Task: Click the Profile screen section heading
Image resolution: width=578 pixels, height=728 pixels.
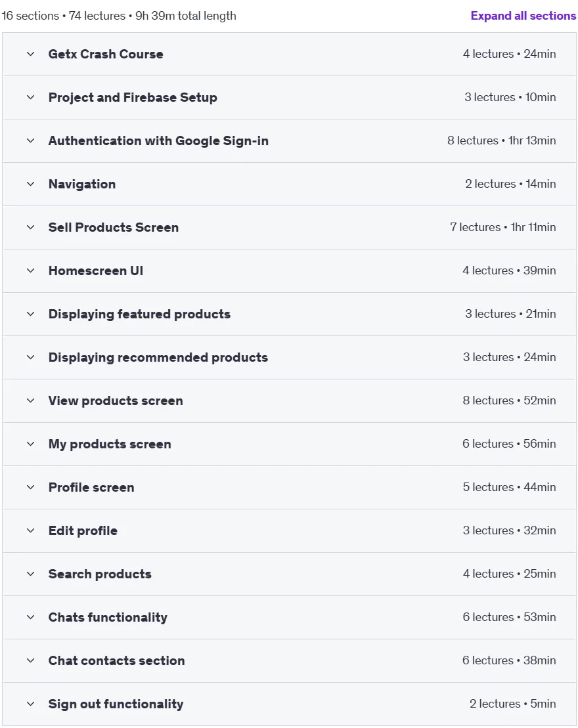Action: point(91,488)
